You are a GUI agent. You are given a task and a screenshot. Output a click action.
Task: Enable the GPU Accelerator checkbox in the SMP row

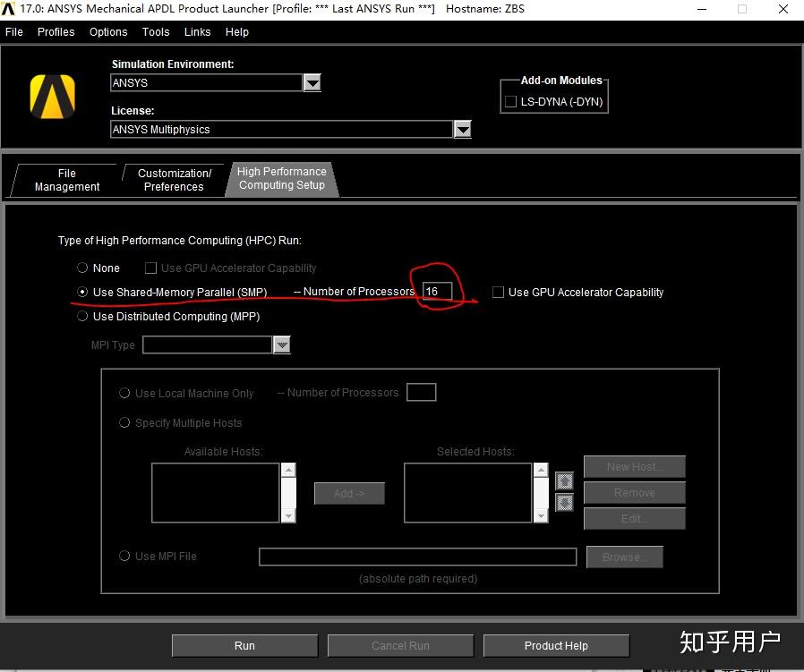[498, 292]
